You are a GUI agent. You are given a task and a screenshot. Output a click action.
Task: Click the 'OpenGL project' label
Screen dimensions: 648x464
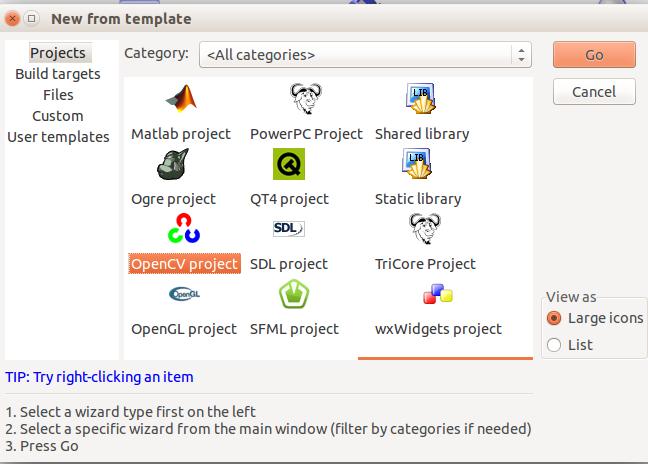click(x=184, y=329)
